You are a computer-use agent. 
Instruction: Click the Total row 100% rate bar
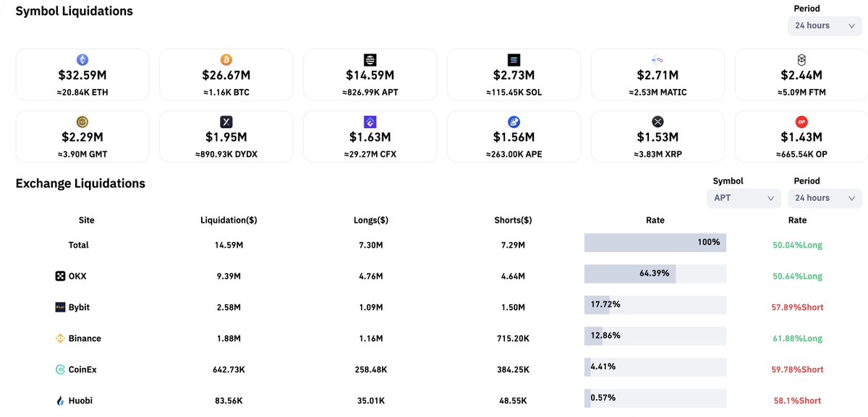tap(655, 243)
